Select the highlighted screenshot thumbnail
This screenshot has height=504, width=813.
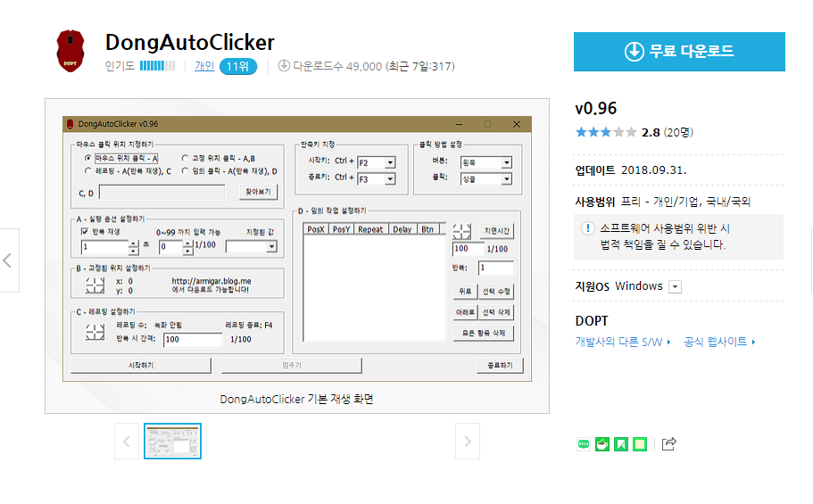pos(172,442)
